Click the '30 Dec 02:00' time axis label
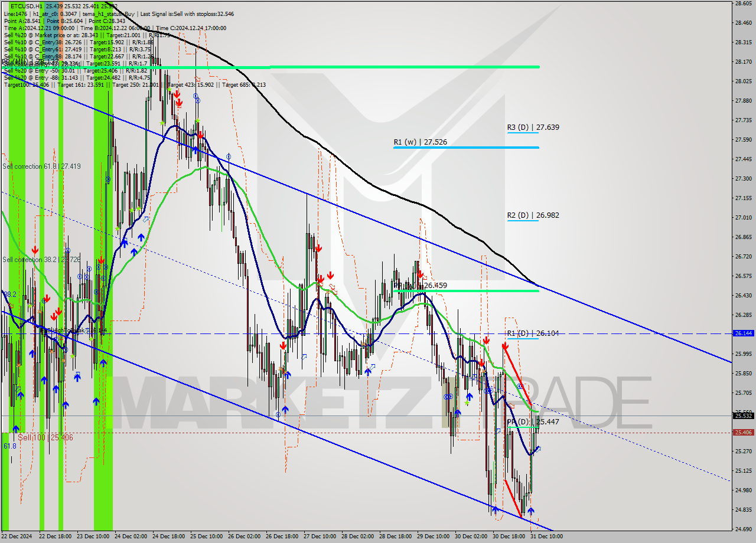Image resolution: width=756 pixels, height=543 pixels. pyautogui.click(x=471, y=537)
